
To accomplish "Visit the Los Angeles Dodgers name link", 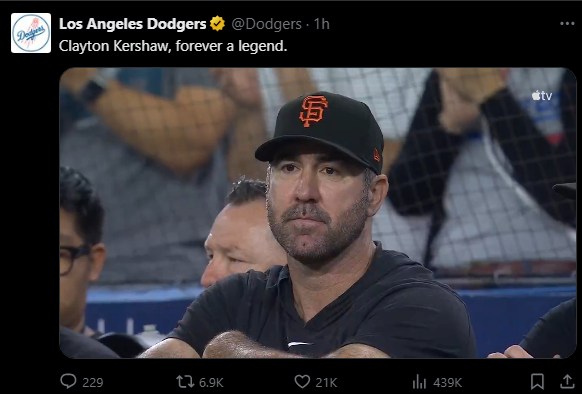I will tap(133, 24).
